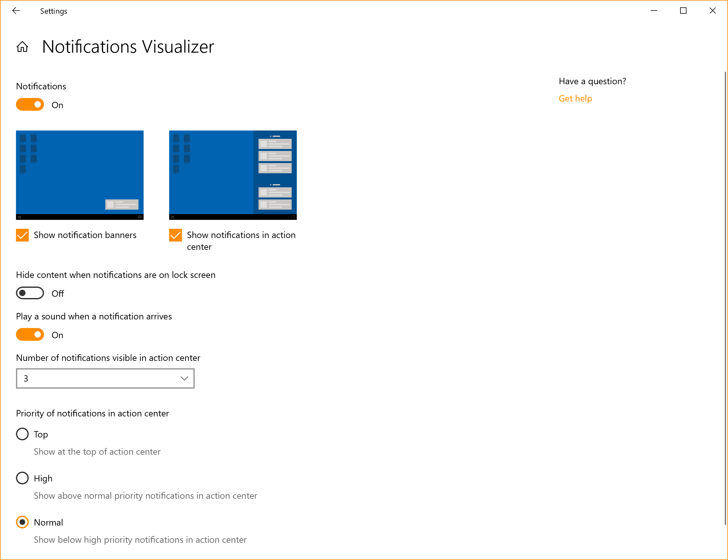Select the Normal priority radio button
The height and width of the screenshot is (560, 728).
tap(22, 522)
